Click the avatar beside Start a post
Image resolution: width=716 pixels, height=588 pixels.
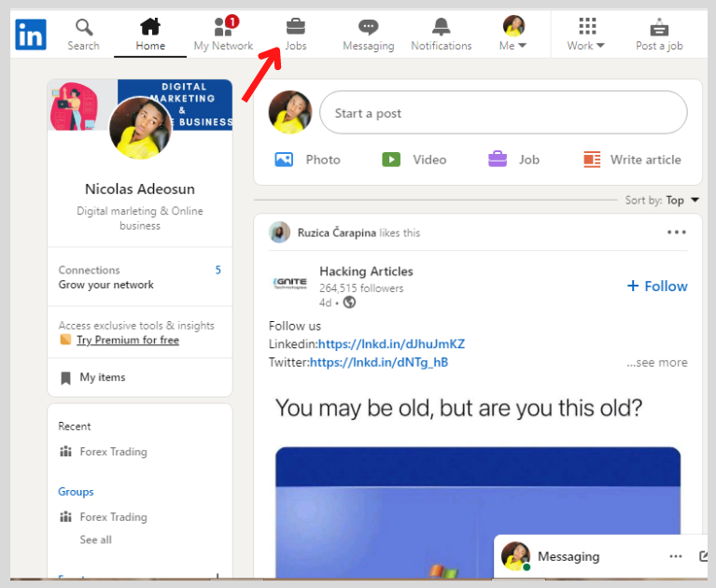click(x=290, y=112)
